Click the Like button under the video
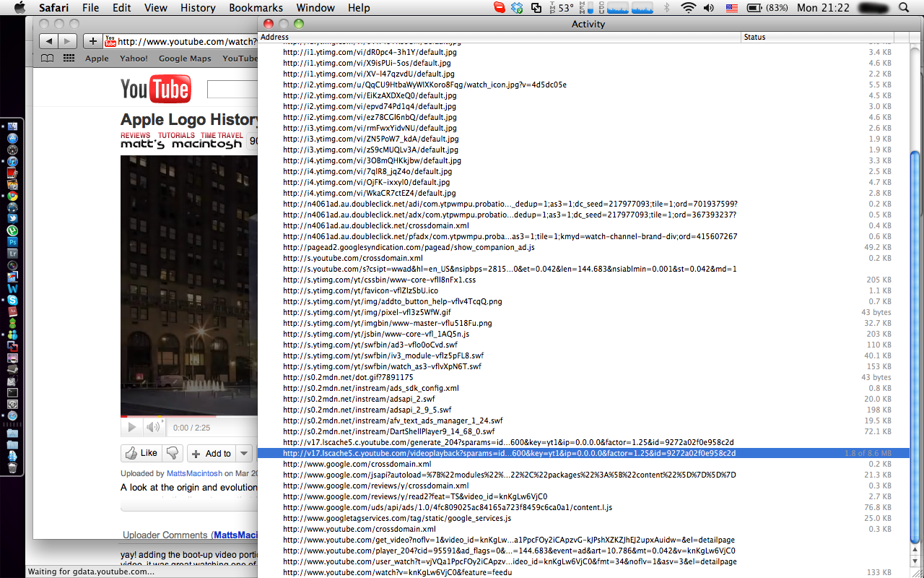The height and width of the screenshot is (578, 924). [x=141, y=453]
